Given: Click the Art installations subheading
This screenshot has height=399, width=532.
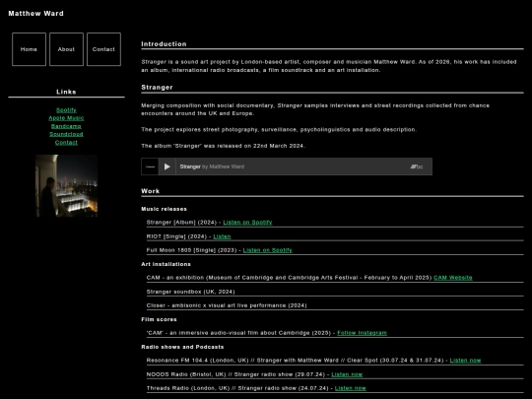Looking at the screenshot, I should pyautogui.click(x=166, y=264).
